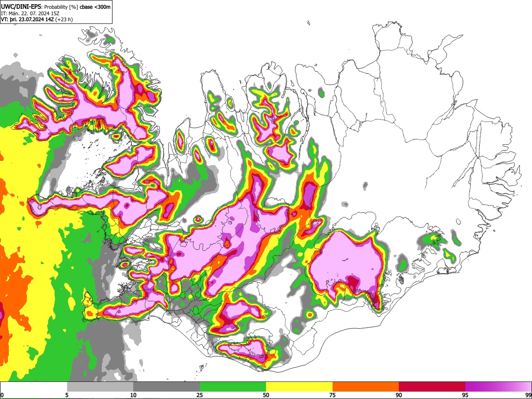532x399 pixels.
Task: Click the legend tick label '90'
Action: [399, 395]
